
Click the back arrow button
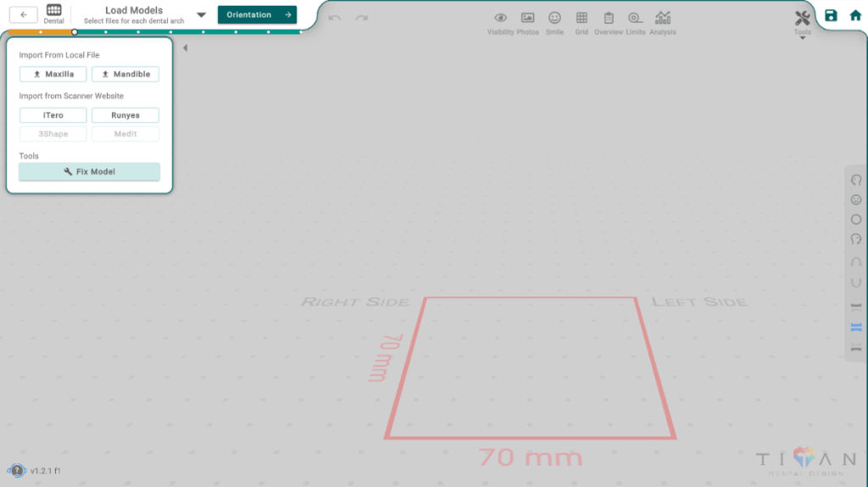23,15
